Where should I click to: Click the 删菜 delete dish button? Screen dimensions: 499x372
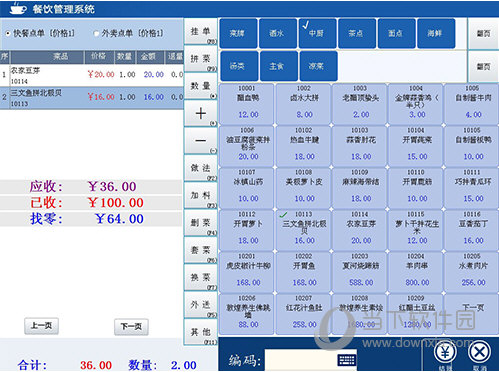pos(201,223)
